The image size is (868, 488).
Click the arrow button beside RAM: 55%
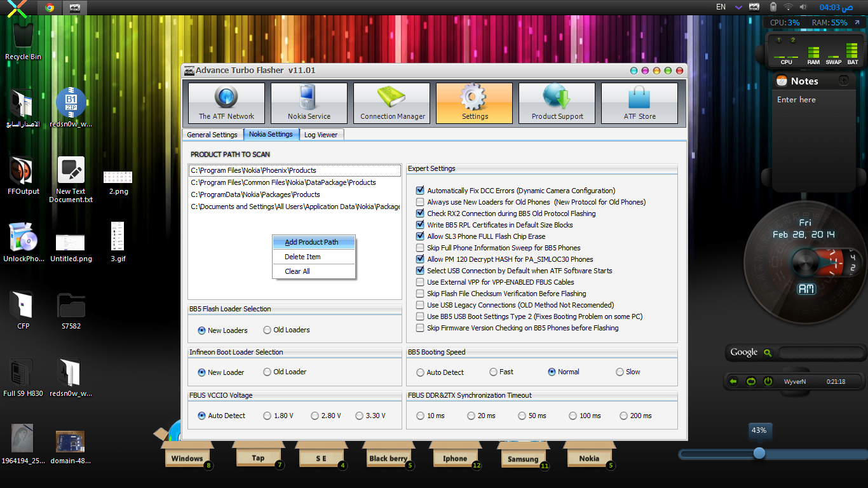click(857, 23)
